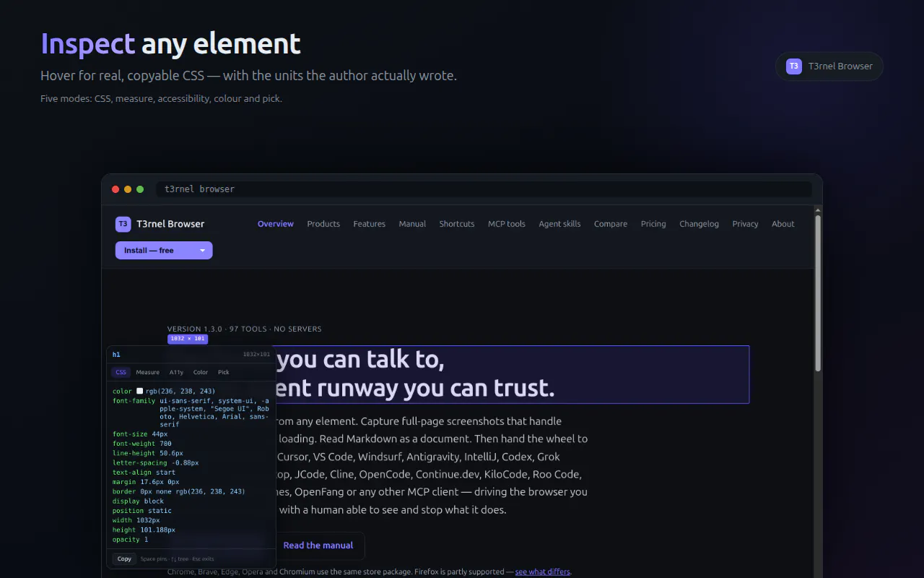
Task: Click the red close dot in the mock window
Action: [115, 189]
